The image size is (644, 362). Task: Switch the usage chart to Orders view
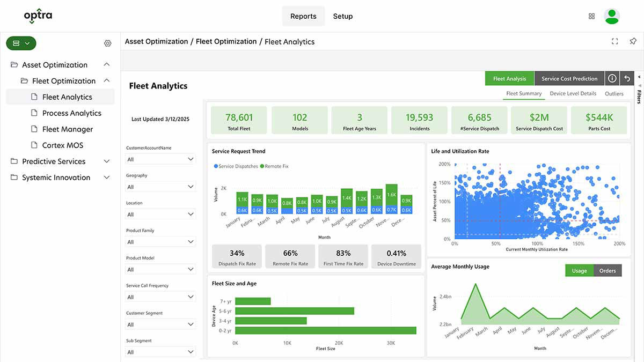608,271
